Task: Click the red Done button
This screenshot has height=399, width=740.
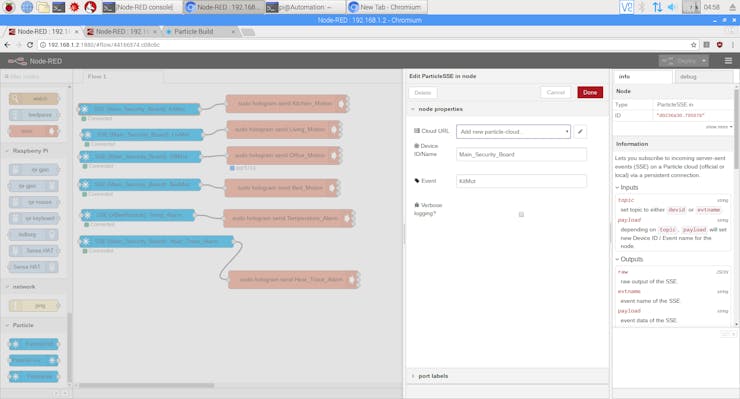Action: [590, 93]
